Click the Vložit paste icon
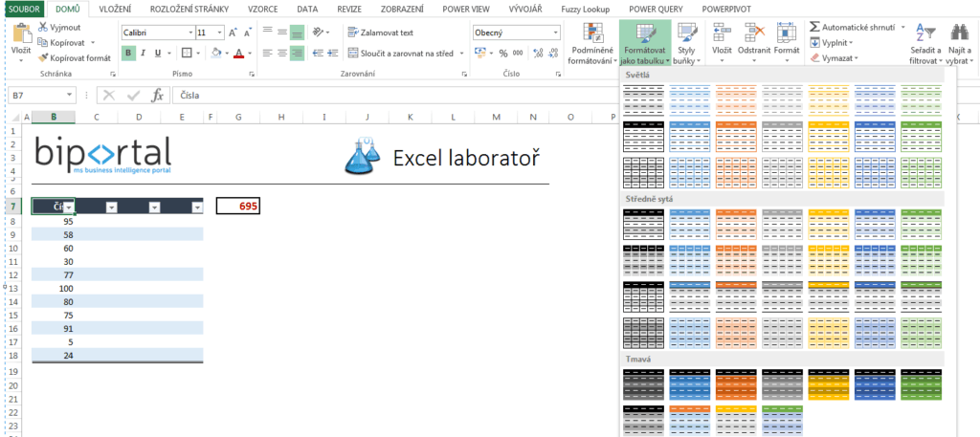Image resolution: width=980 pixels, height=437 pixels. click(20, 34)
